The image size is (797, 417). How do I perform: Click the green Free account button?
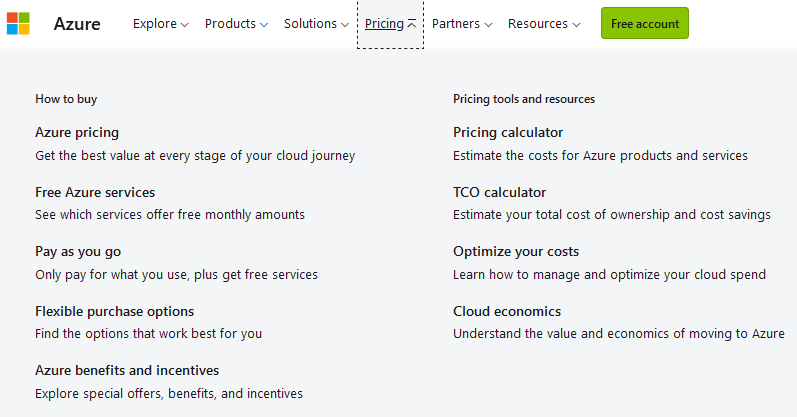pyautogui.click(x=645, y=23)
